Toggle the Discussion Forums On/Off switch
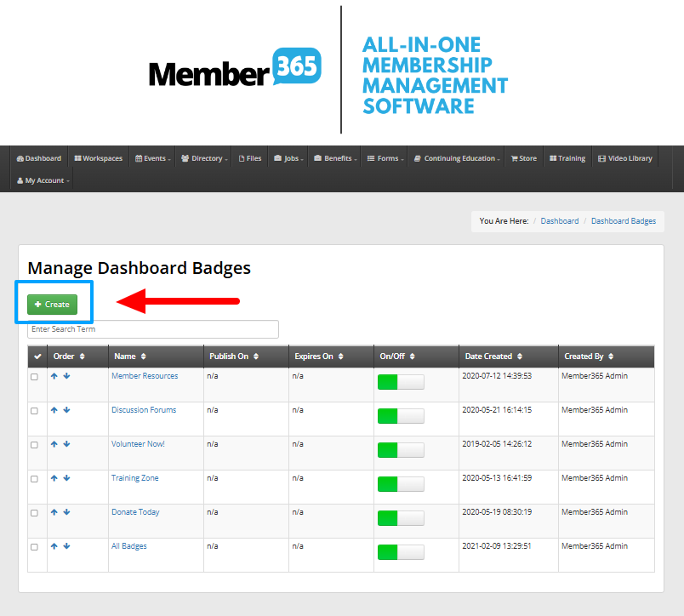Viewport: 684px width, 616px height. tap(401, 416)
